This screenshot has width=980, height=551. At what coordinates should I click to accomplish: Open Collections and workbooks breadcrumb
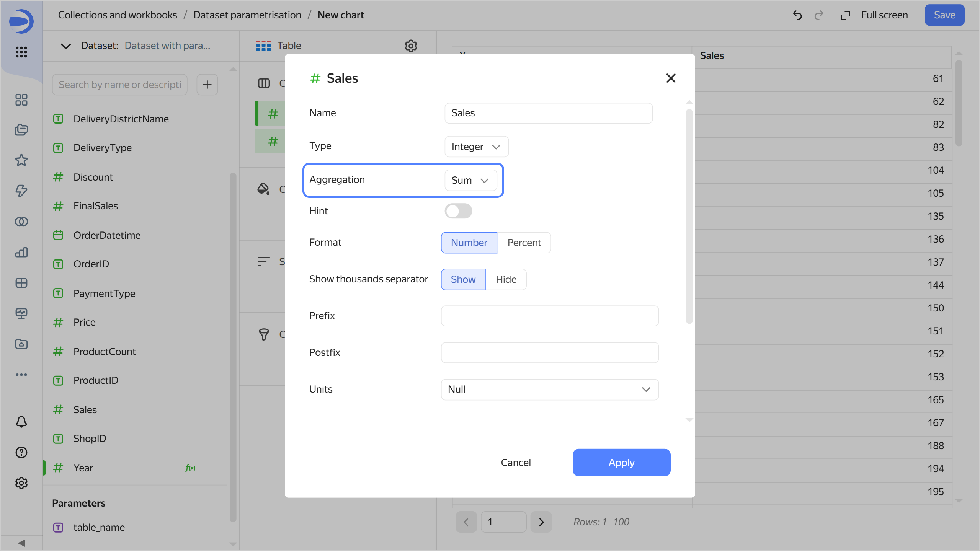click(x=118, y=15)
